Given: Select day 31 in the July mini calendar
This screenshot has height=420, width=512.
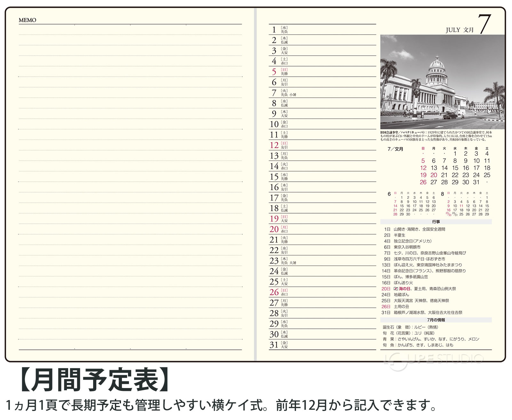Looking at the screenshot, I should (x=476, y=182).
